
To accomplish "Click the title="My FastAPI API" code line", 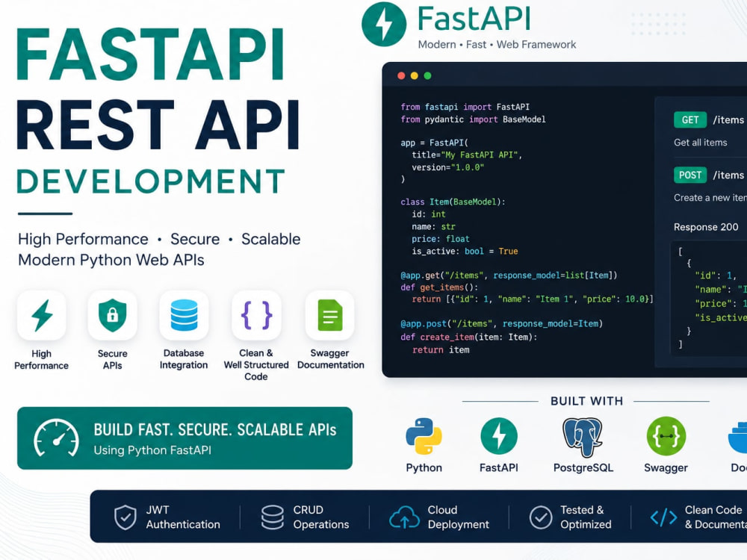I will [467, 155].
